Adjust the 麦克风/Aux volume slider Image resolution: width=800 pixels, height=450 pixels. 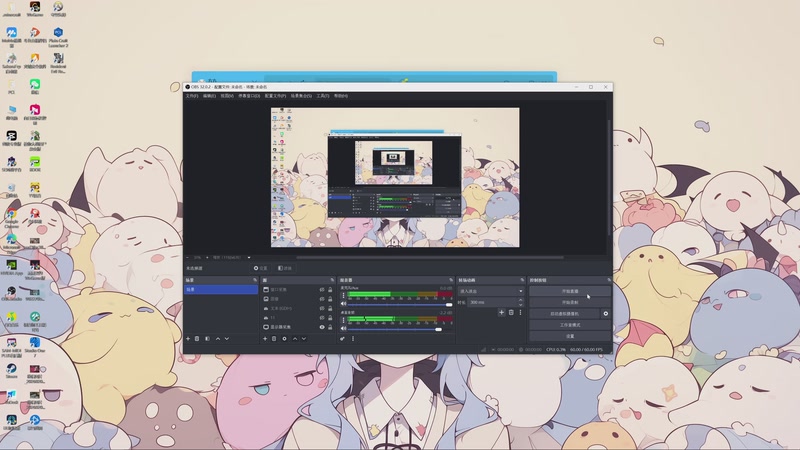pos(400,304)
